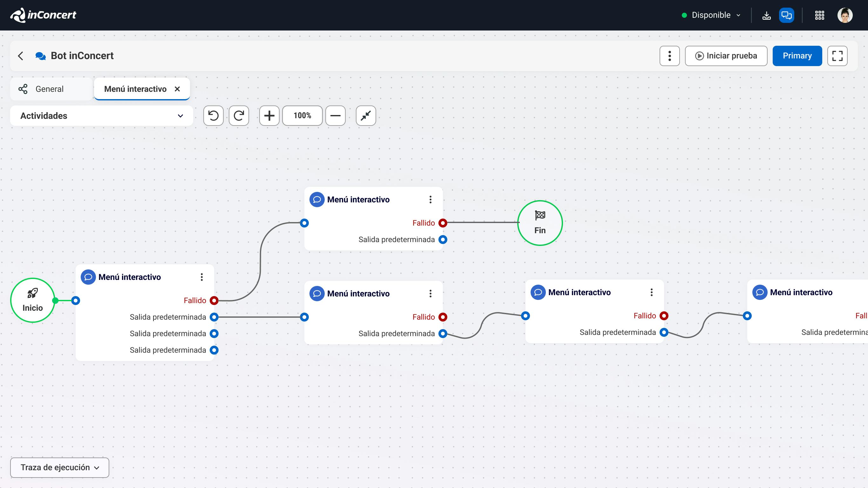Click the Iniciar prueba button

click(x=727, y=56)
